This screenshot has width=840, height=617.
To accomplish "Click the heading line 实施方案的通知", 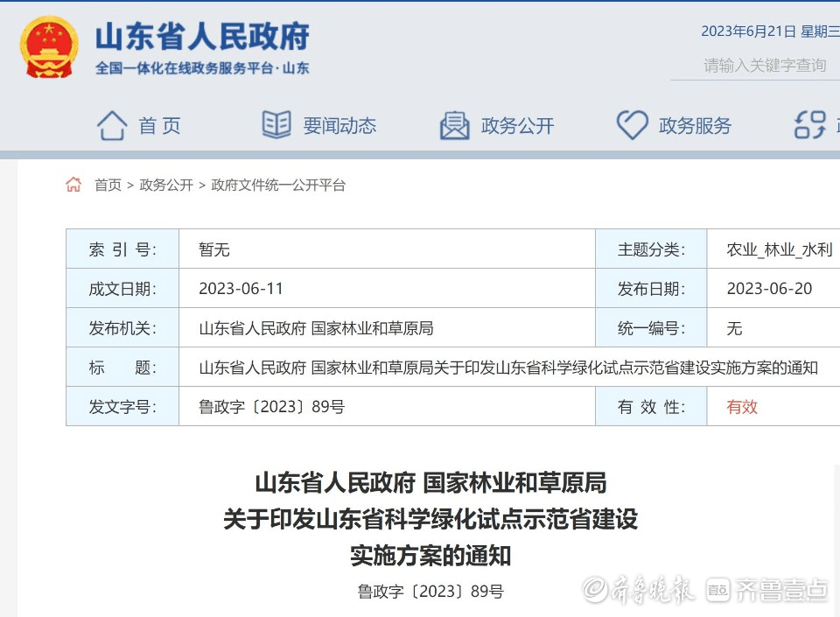I will pos(430,556).
